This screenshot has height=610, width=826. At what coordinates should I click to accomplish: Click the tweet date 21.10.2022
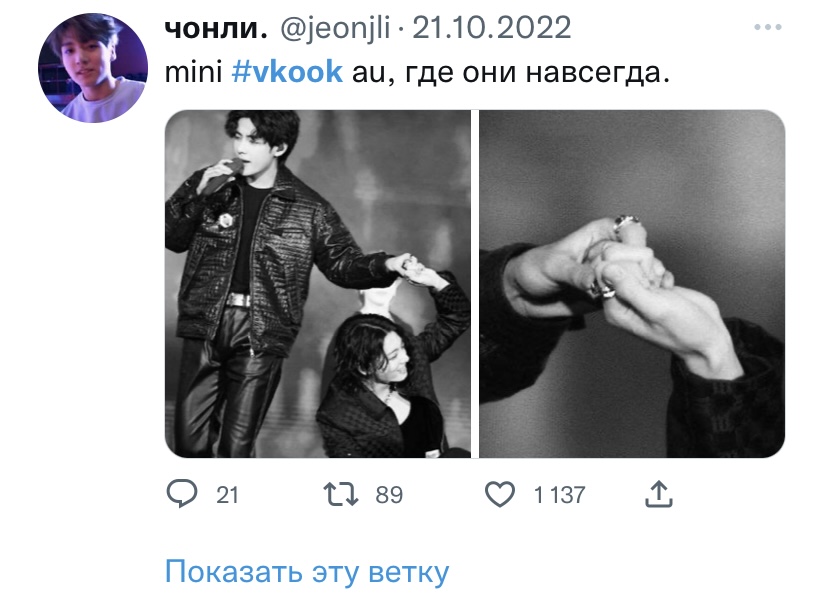(x=491, y=28)
